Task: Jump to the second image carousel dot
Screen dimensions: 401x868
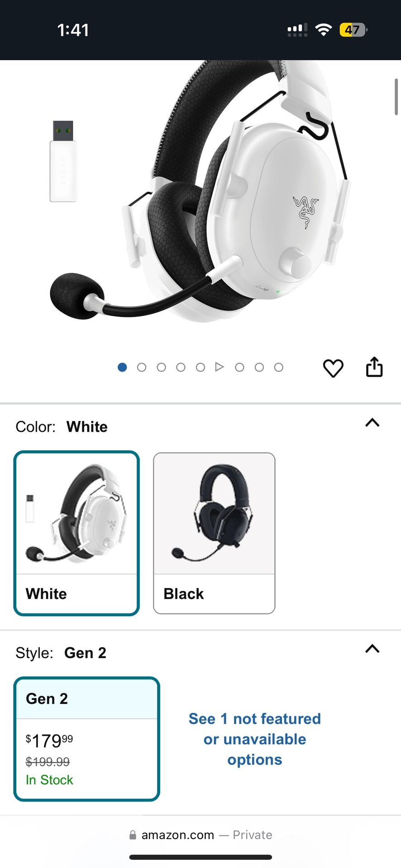Action: click(x=142, y=368)
